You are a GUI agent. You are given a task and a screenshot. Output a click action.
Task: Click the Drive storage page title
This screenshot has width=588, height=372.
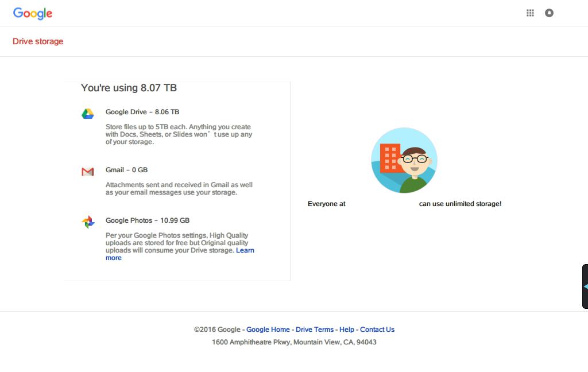click(38, 41)
